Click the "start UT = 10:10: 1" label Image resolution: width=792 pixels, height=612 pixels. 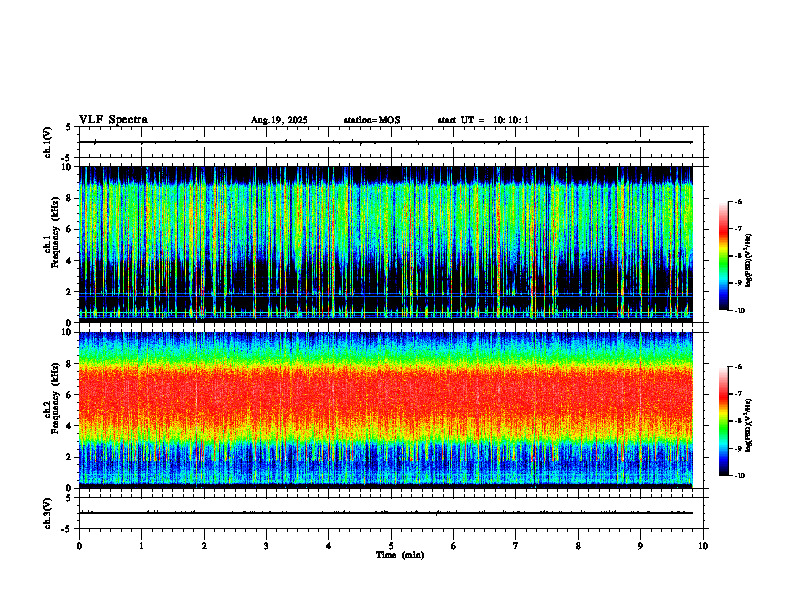pos(483,120)
